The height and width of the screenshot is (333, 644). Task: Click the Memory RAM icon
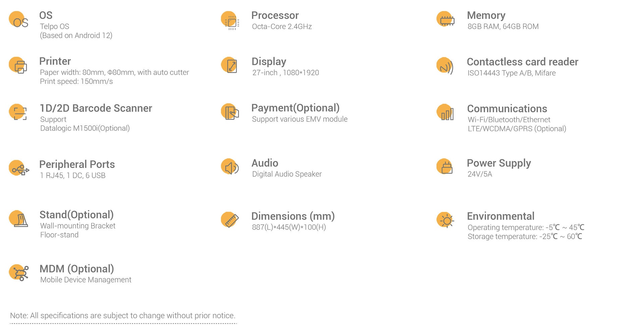(x=445, y=19)
